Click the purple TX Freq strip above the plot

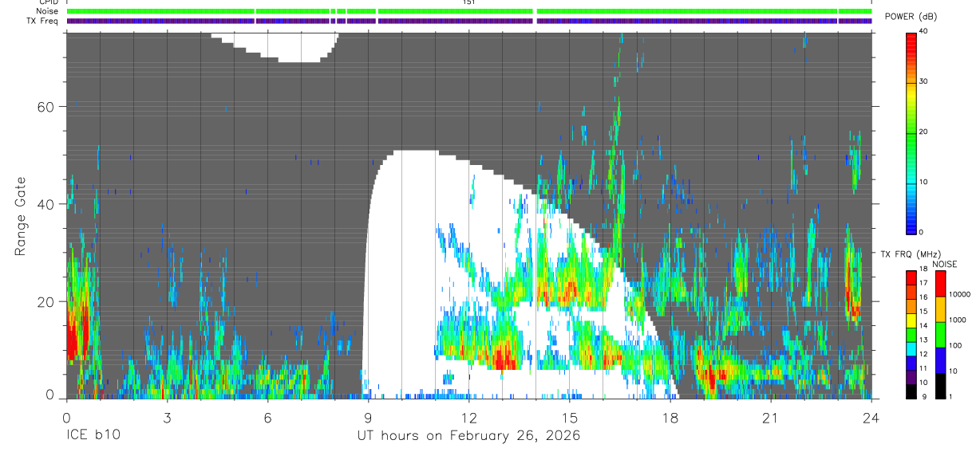(x=469, y=21)
